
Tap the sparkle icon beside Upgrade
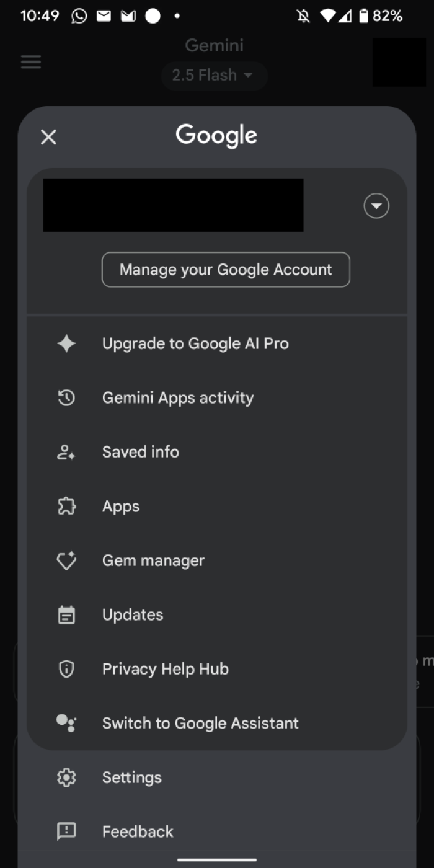66,343
